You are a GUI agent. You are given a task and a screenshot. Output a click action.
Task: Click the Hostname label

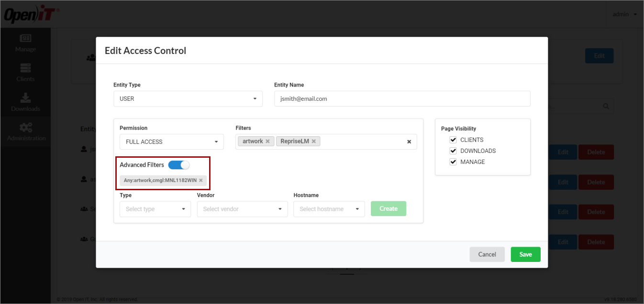click(306, 195)
